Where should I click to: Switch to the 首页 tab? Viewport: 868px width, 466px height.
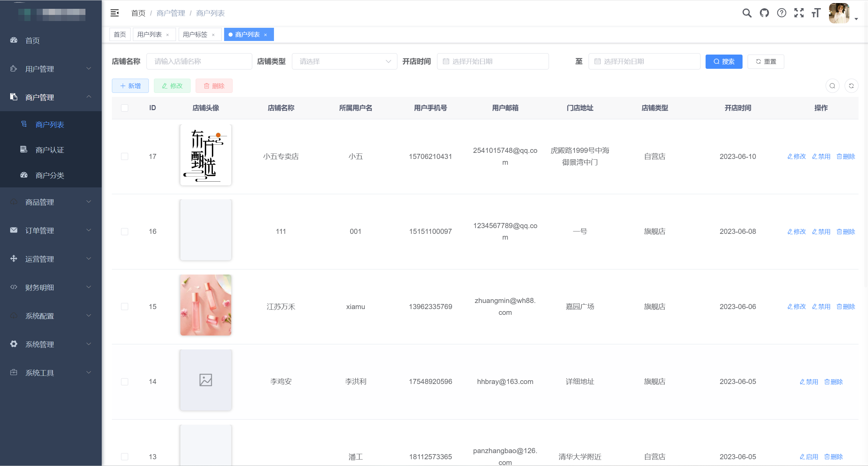[120, 35]
